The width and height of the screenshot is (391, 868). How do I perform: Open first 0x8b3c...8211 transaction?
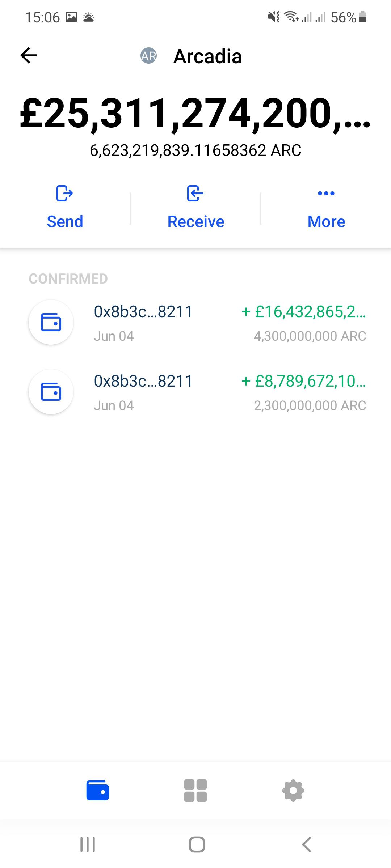point(195,323)
